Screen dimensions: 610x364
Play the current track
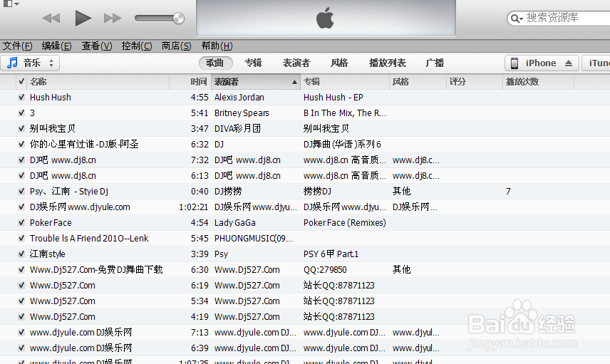pos(83,18)
